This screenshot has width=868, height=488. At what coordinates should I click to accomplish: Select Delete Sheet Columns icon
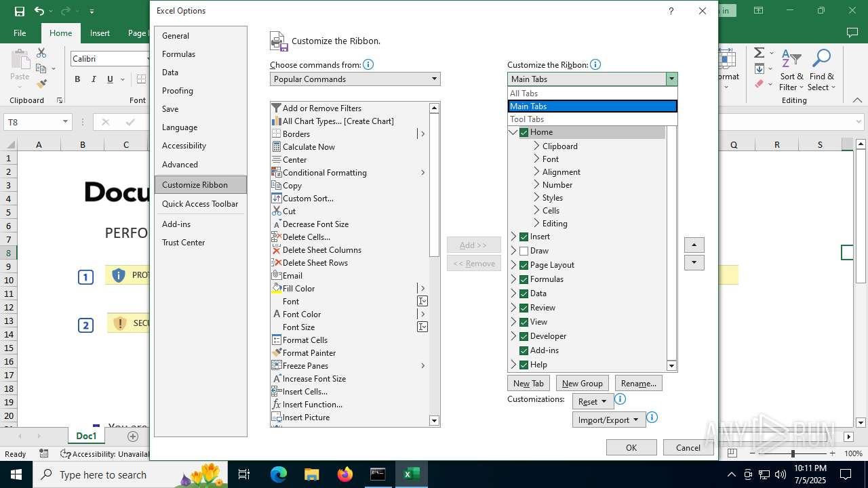point(276,249)
